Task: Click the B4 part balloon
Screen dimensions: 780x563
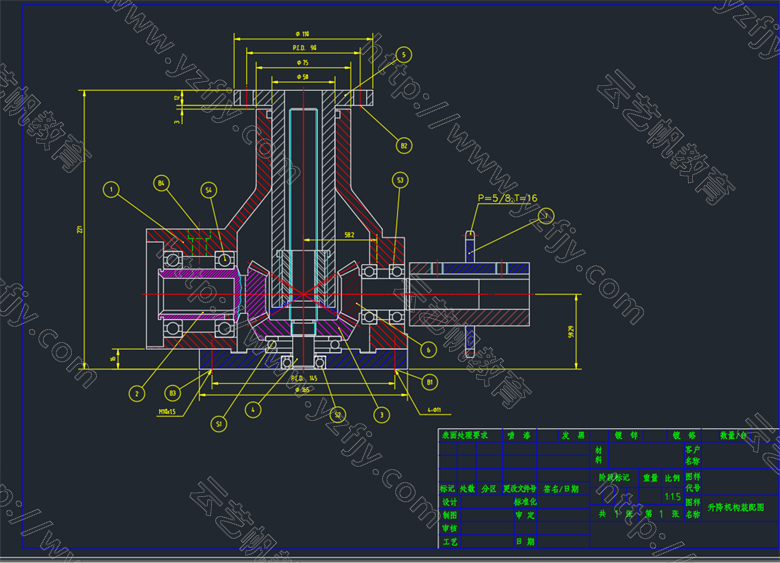Action: coord(161,183)
